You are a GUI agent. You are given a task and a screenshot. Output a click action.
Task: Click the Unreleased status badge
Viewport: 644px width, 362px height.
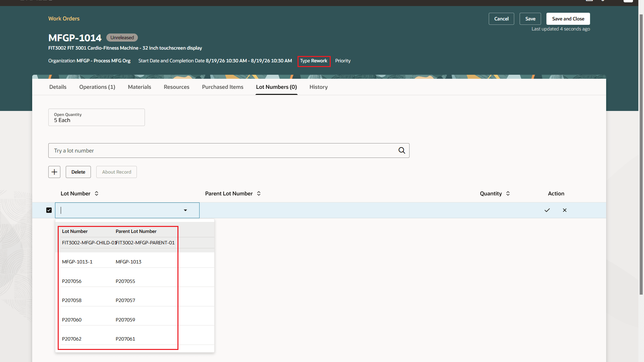[122, 38]
